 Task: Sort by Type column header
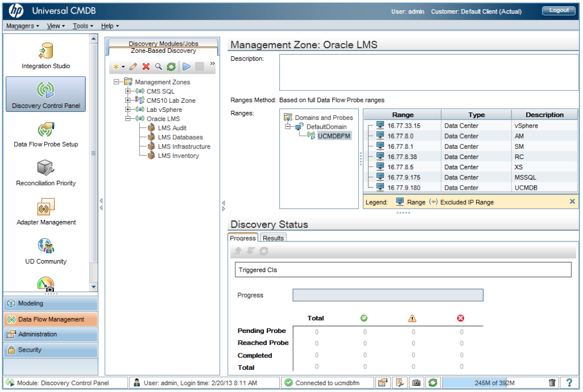(x=476, y=115)
